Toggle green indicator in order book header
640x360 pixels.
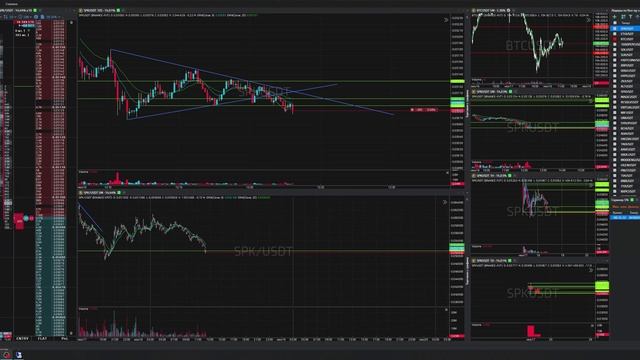(35, 10)
